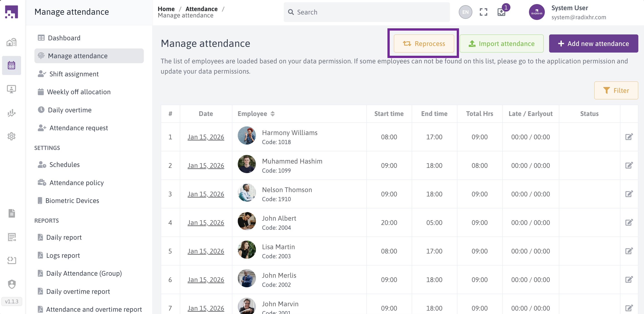The height and width of the screenshot is (314, 644).
Task: Open calendar attendance module in left rail
Action: click(x=12, y=65)
